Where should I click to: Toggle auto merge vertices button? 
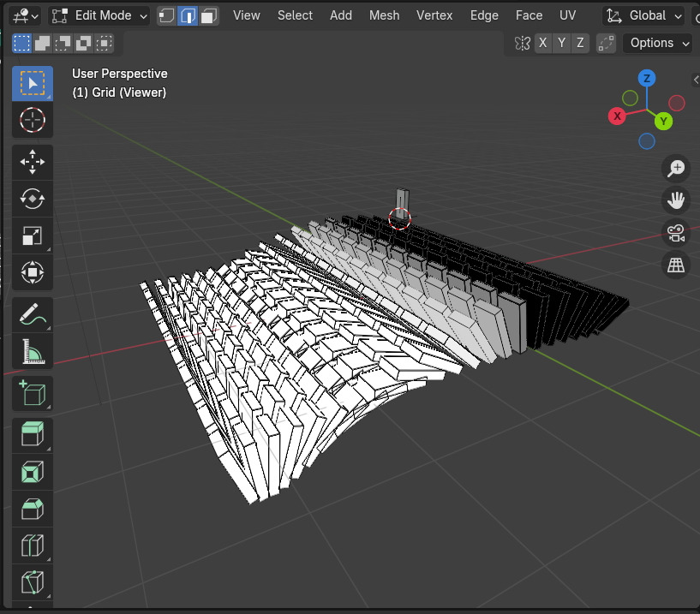(607, 44)
